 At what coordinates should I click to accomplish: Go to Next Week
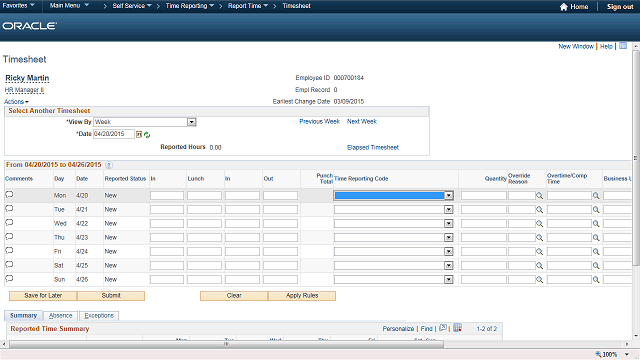(362, 122)
